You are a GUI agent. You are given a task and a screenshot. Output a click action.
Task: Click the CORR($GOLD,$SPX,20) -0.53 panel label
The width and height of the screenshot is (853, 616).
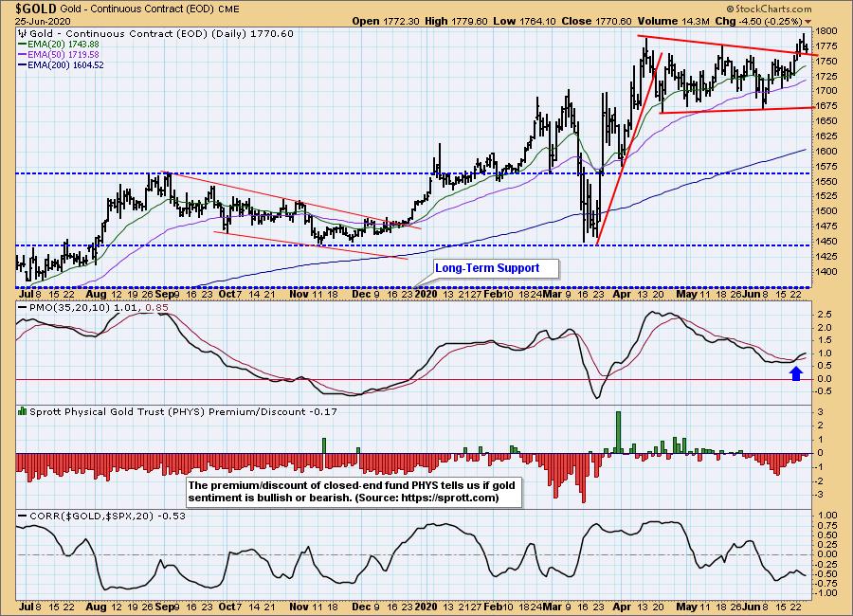click(107, 516)
